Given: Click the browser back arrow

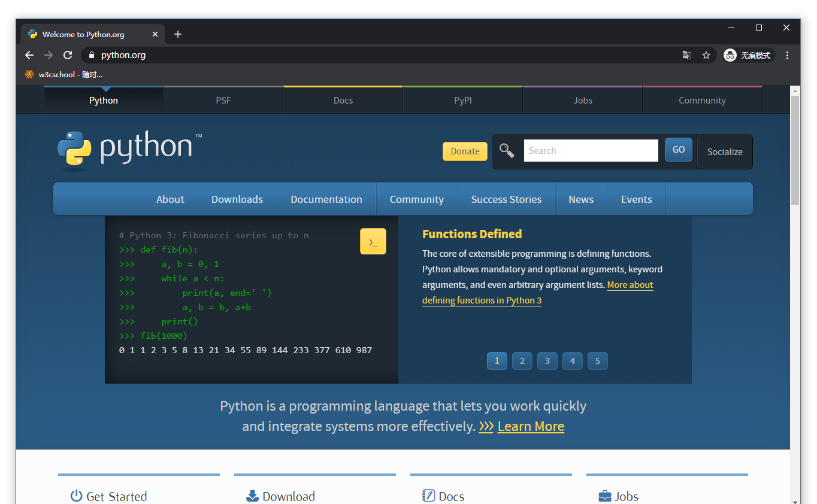Looking at the screenshot, I should (29, 55).
